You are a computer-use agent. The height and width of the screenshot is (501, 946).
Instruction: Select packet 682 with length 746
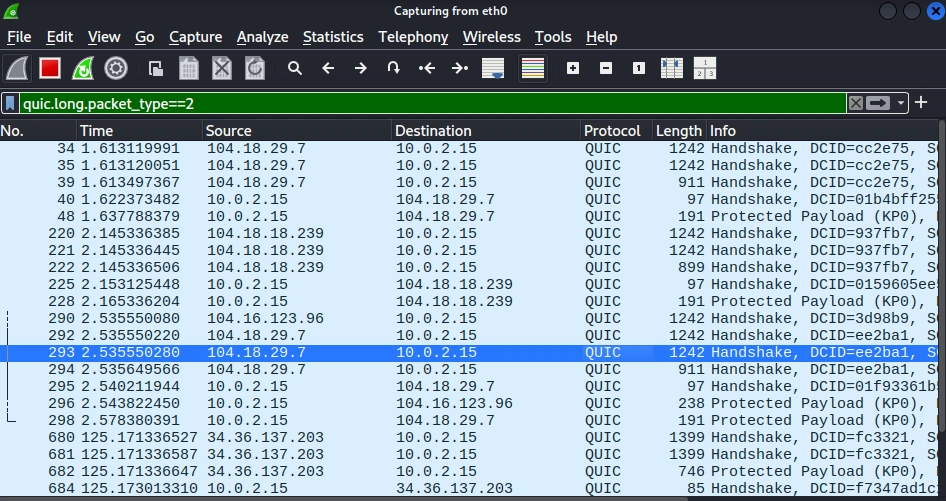click(x=469, y=471)
